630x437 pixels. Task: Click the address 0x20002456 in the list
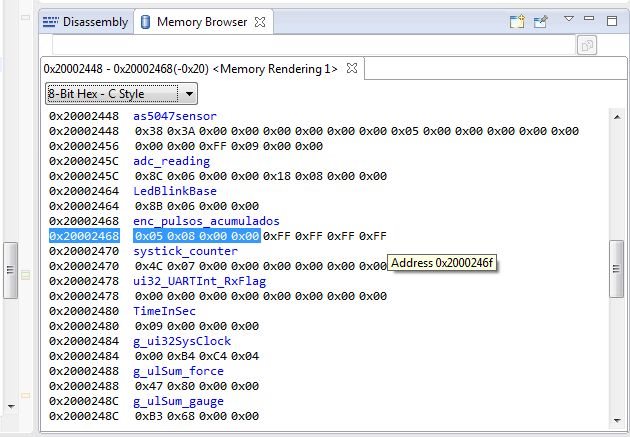pyautogui.click(x=84, y=146)
